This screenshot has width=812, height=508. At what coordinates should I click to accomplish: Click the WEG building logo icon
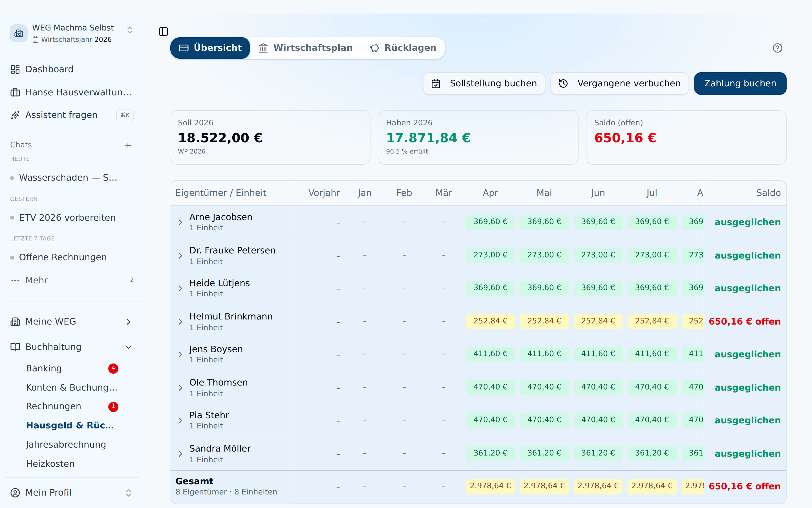pos(18,33)
